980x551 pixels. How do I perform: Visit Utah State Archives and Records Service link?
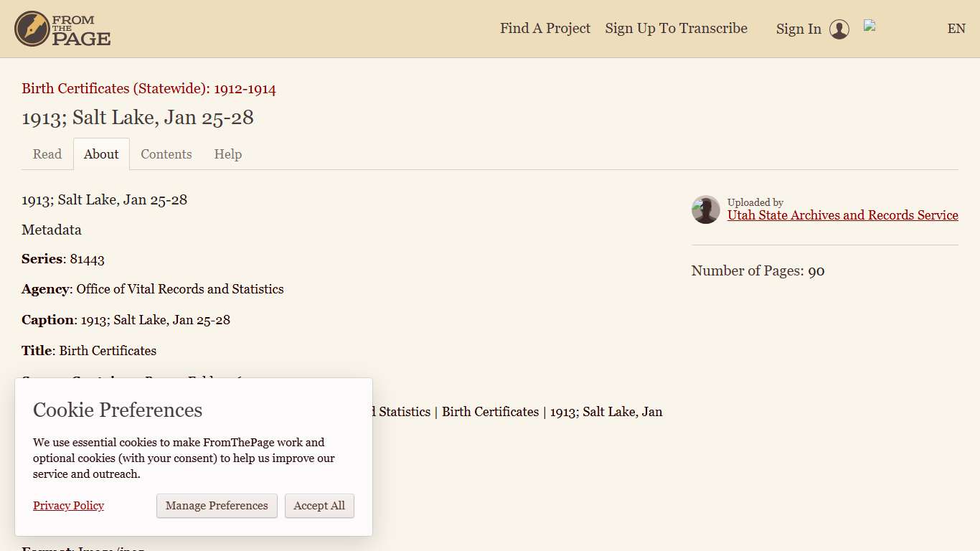pyautogui.click(x=842, y=215)
